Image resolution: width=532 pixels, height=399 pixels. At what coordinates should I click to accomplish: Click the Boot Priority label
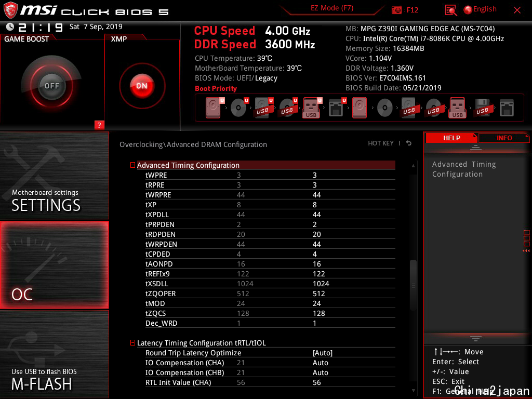tap(216, 88)
